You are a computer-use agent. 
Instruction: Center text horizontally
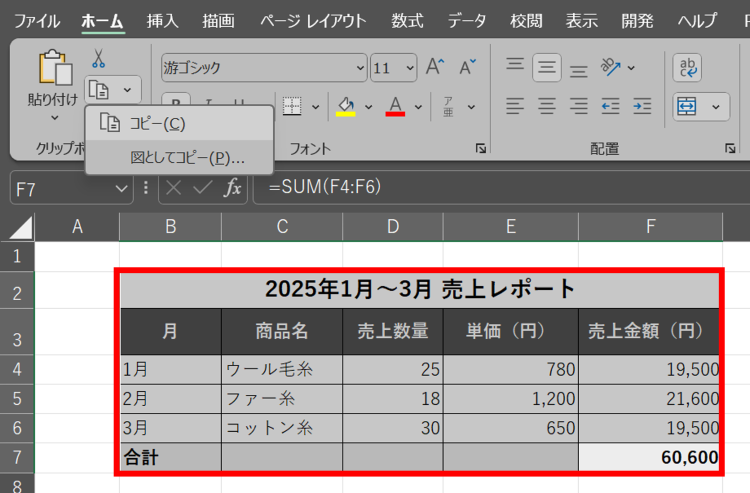547,106
